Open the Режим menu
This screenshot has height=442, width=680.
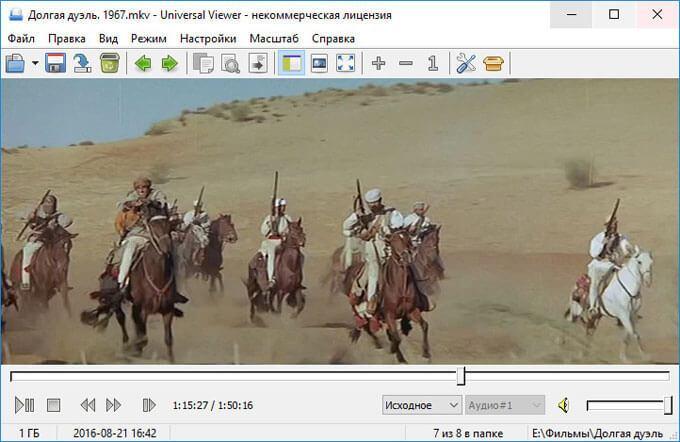[149, 39]
